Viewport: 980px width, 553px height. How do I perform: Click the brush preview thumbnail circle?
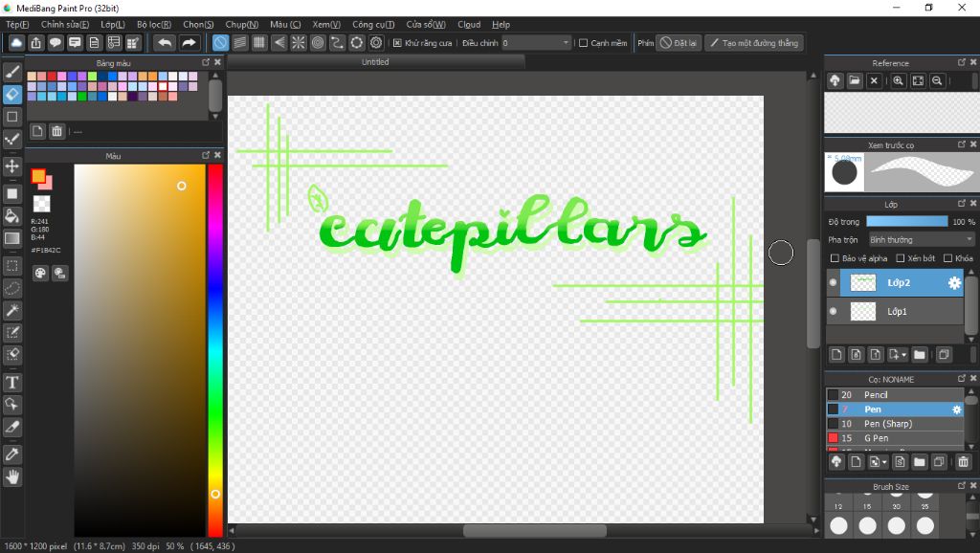[x=844, y=172]
